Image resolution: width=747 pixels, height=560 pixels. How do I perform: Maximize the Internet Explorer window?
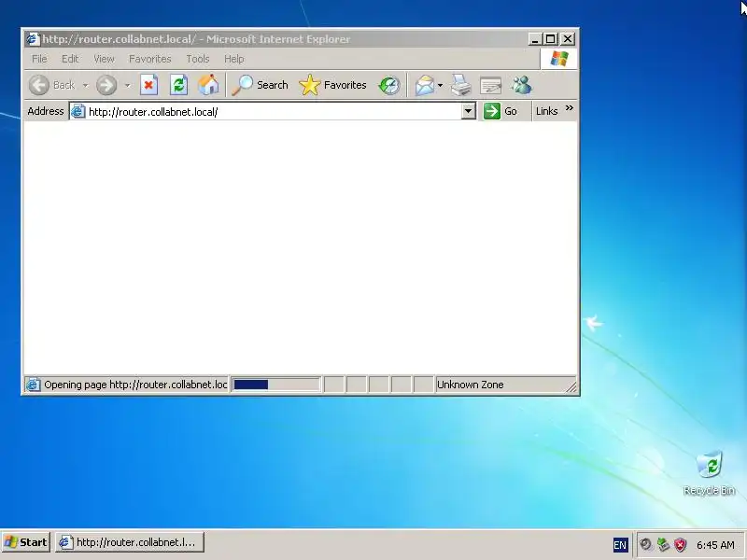coord(551,39)
